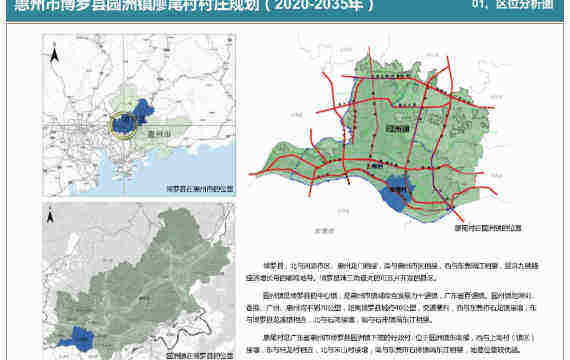Select the blue village area on town map
Image resolution: width=570 pixels, height=360 pixels.
click(397, 192)
